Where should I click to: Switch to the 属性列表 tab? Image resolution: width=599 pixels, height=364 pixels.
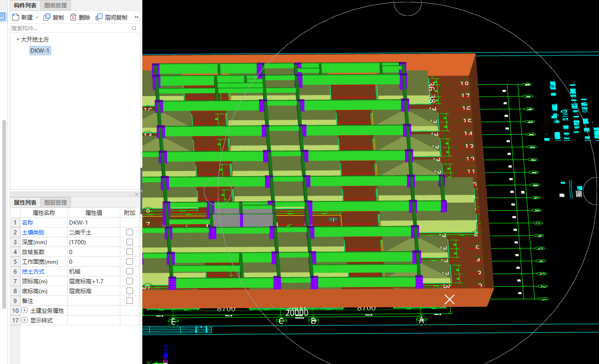click(25, 202)
